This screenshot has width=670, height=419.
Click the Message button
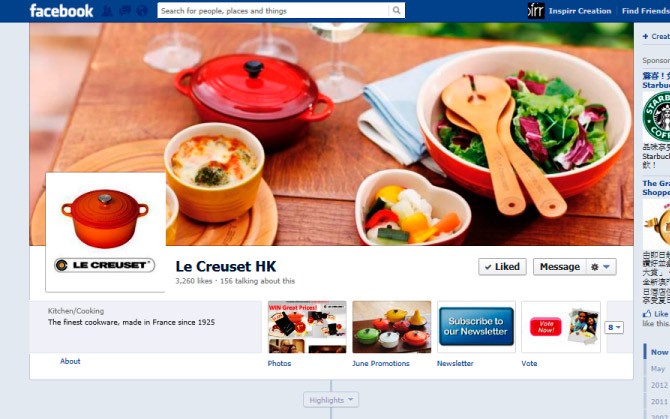coord(560,267)
